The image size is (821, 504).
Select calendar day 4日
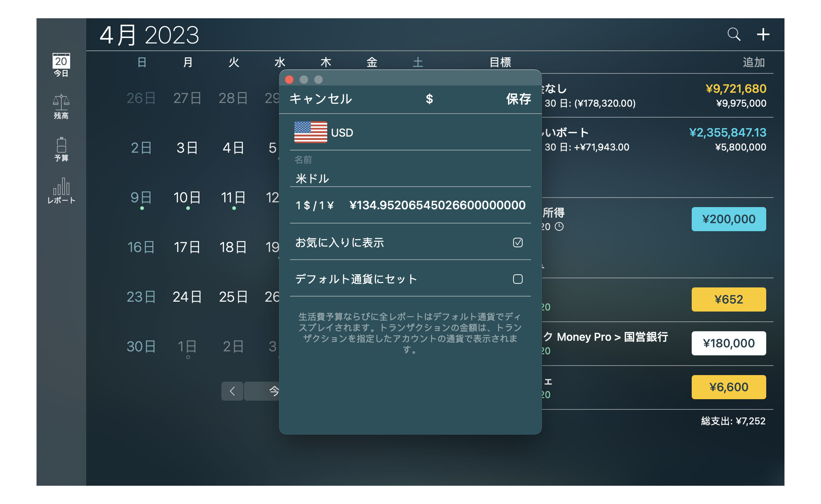tap(233, 148)
